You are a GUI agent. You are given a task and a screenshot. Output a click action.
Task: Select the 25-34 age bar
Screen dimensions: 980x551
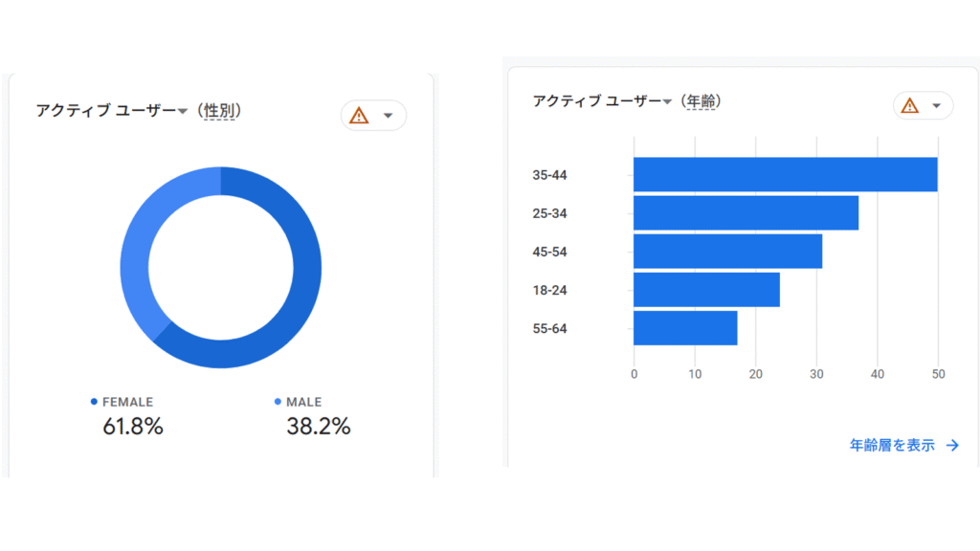click(746, 213)
